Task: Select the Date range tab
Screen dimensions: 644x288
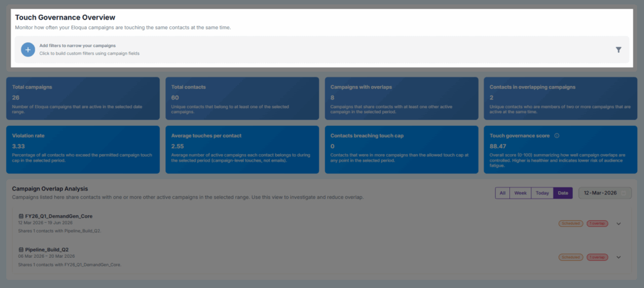Action: coord(563,193)
